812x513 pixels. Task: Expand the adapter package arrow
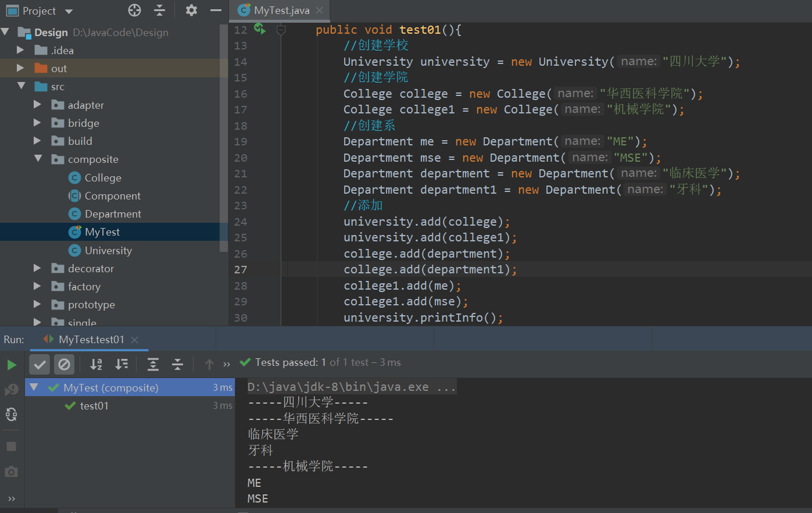(38, 105)
